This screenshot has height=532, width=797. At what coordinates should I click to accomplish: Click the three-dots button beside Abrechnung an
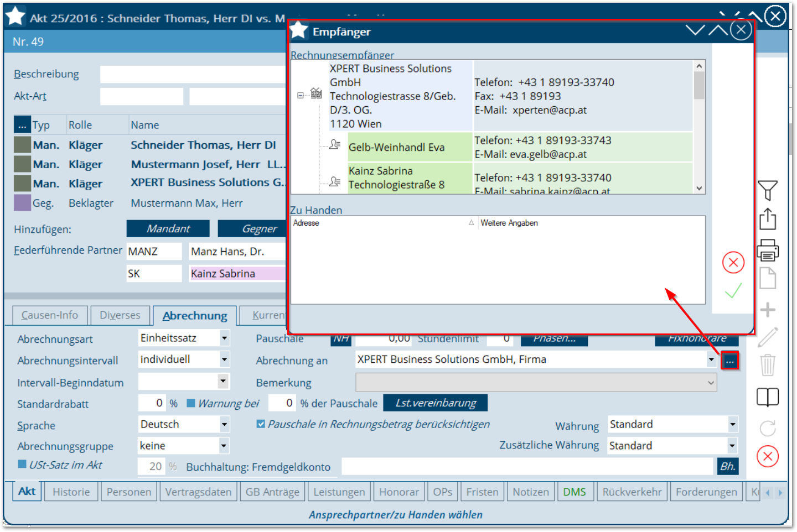pos(730,361)
